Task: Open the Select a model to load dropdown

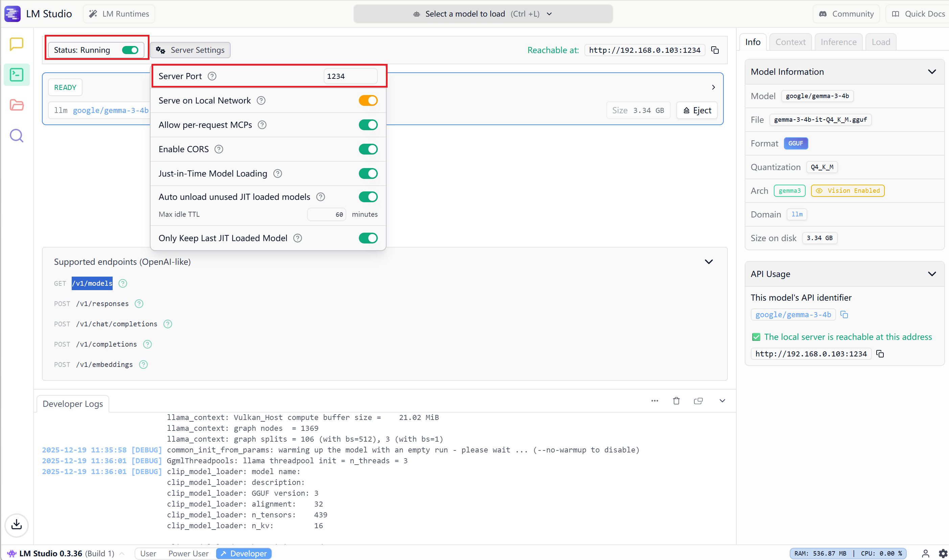Action: 483,14
